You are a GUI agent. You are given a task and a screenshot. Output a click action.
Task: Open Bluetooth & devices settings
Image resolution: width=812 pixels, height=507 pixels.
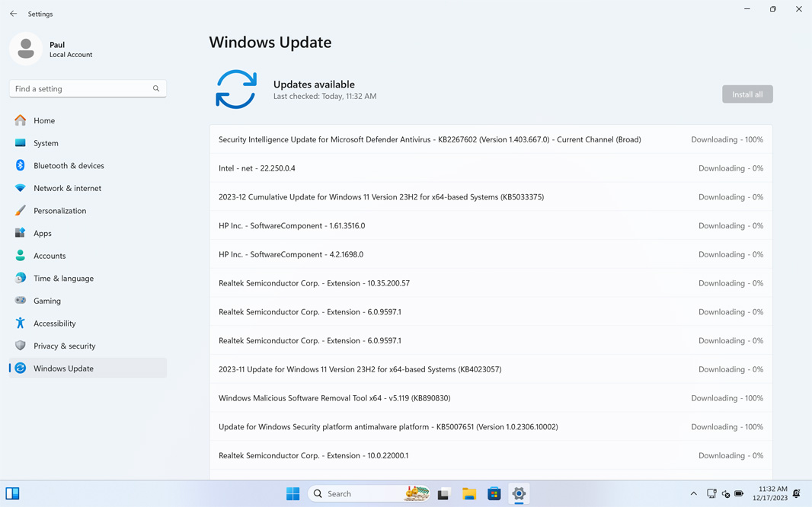[88, 165]
